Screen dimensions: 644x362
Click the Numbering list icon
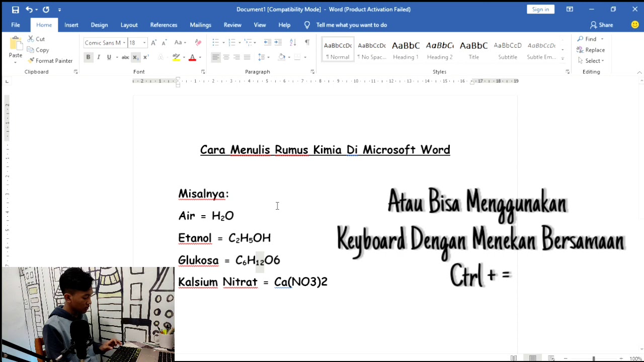[x=232, y=43]
